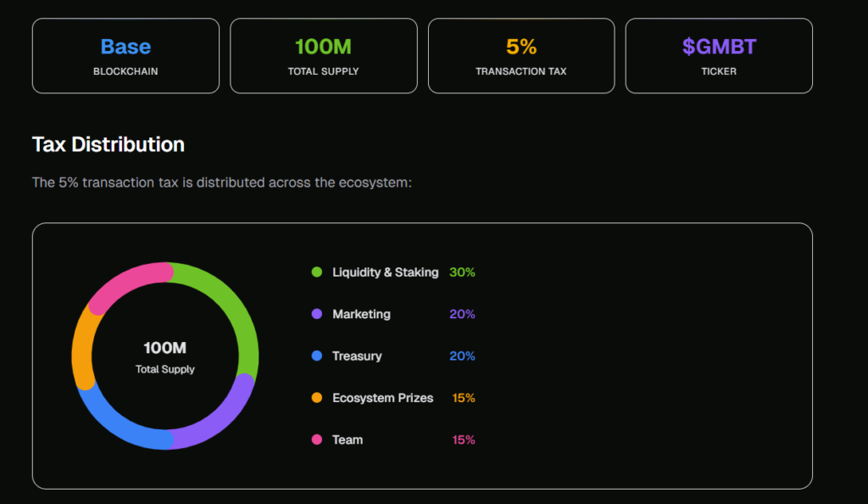
Task: Click the 30% value beside Liquidity & Staking
Action: coord(462,272)
